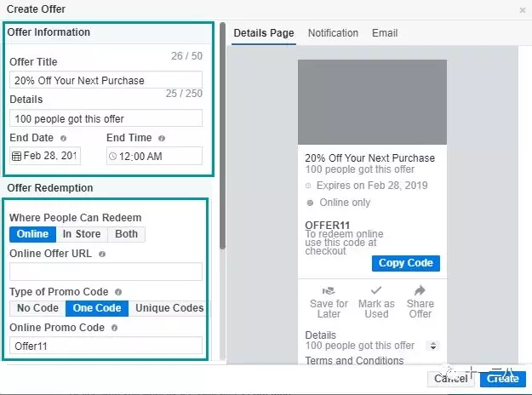Select Online redemption option
Screen dimensions: 532x395
click(x=33, y=234)
